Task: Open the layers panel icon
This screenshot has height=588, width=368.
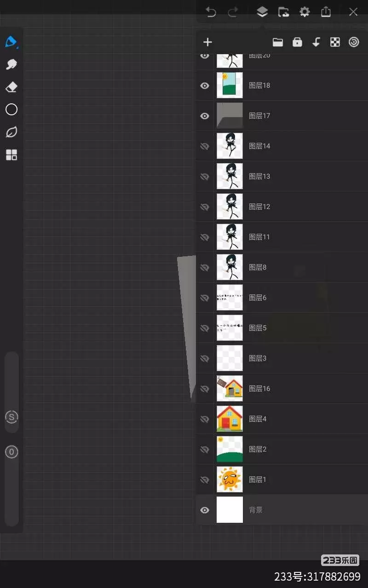Action: pos(262,12)
